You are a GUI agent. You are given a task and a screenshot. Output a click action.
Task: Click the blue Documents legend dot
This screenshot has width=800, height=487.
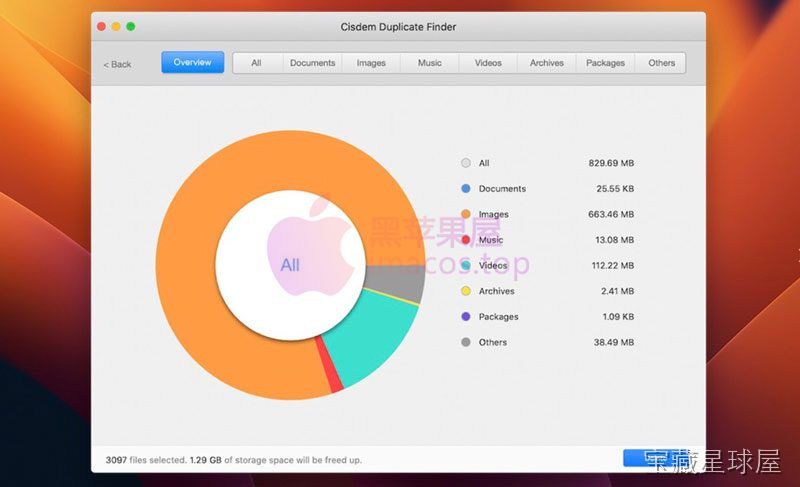[466, 188]
